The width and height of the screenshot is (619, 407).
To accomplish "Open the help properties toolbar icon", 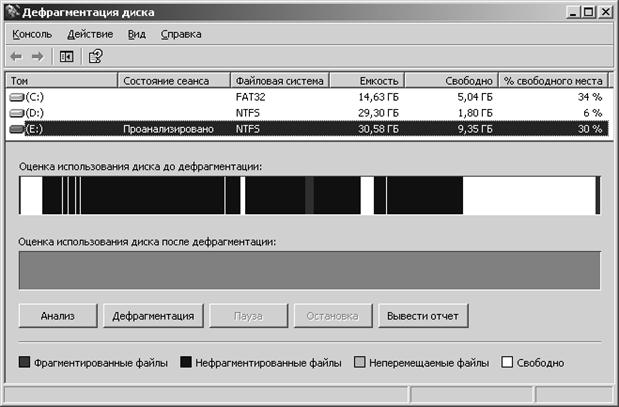I will pyautogui.click(x=96, y=56).
